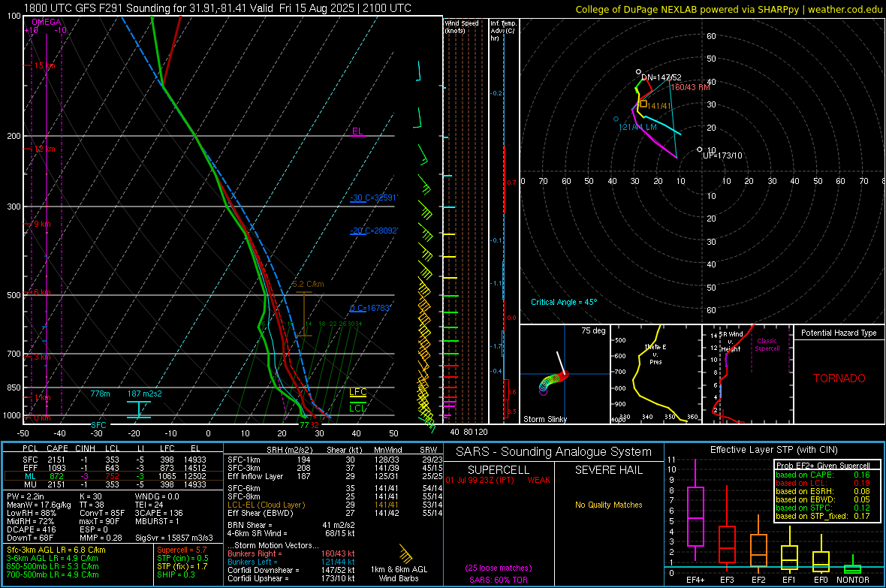Image resolution: width=886 pixels, height=588 pixels.
Task: Click the '0 C=16783' freezing level label
Action: (370, 308)
